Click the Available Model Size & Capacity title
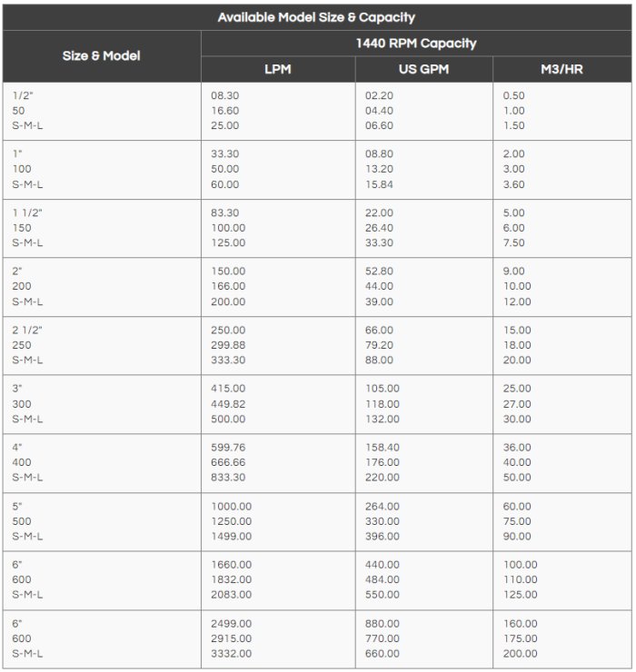The height and width of the screenshot is (672, 636). point(316,17)
